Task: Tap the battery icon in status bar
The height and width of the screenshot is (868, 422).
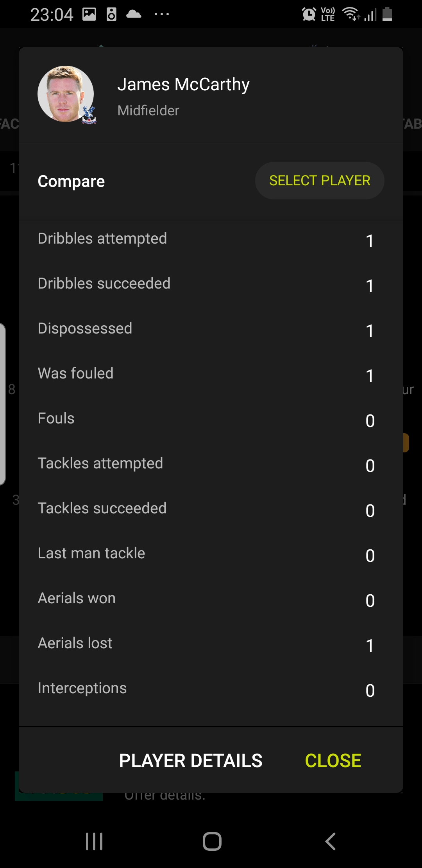Action: (387, 14)
